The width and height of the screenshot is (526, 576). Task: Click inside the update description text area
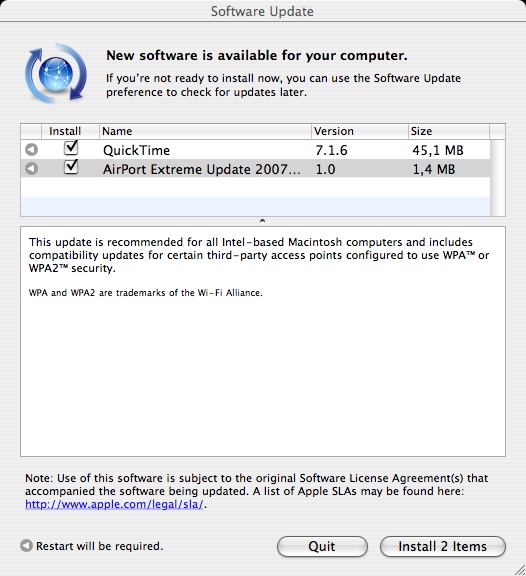click(x=263, y=342)
